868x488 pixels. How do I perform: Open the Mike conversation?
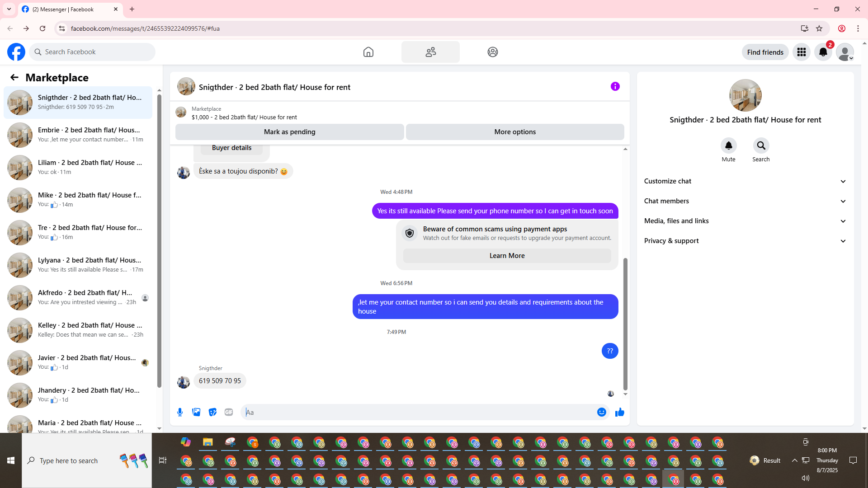pos(78,200)
